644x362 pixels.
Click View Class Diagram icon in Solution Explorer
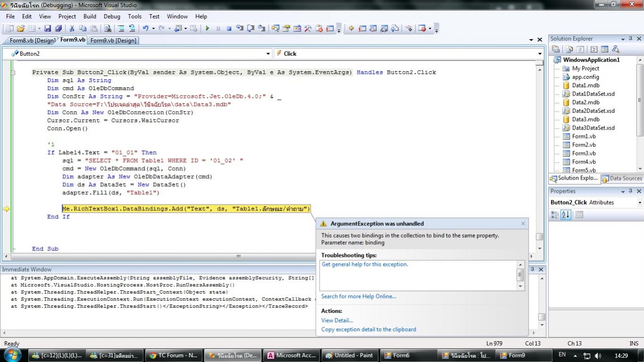click(x=615, y=49)
